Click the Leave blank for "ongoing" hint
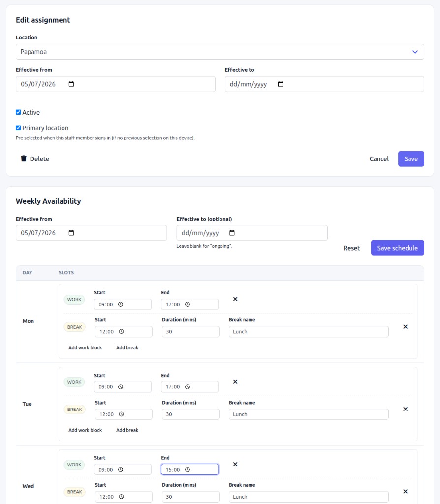The image size is (440, 504). [x=204, y=246]
